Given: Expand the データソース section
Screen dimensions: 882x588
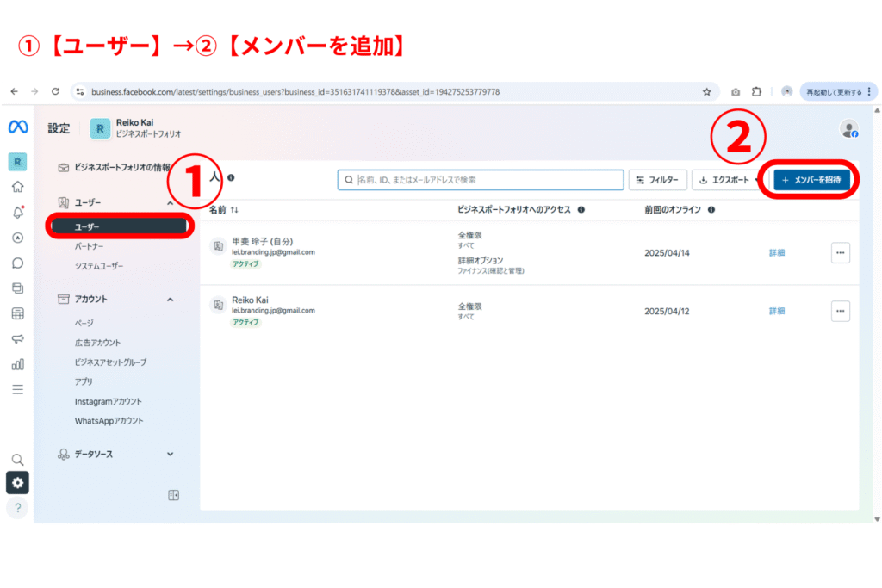Looking at the screenshot, I should pyautogui.click(x=170, y=455).
